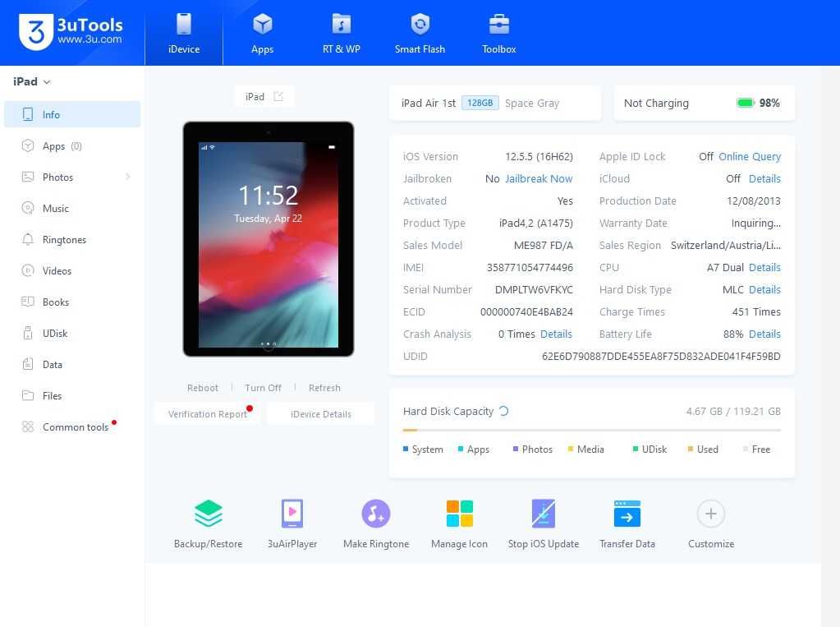Expand the Photos submenu arrow
Screen dimensions: 840x627
tap(127, 177)
